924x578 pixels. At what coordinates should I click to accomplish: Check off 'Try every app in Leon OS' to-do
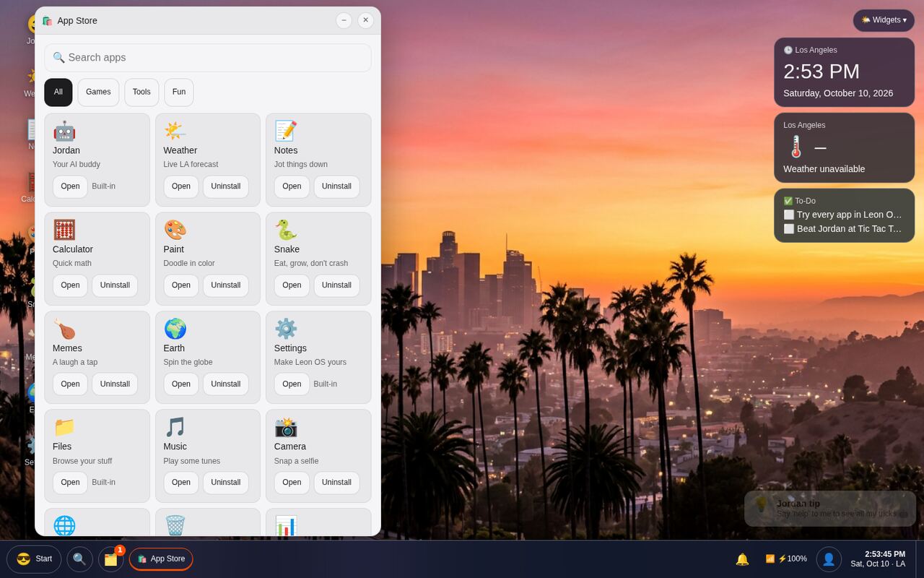[789, 215]
